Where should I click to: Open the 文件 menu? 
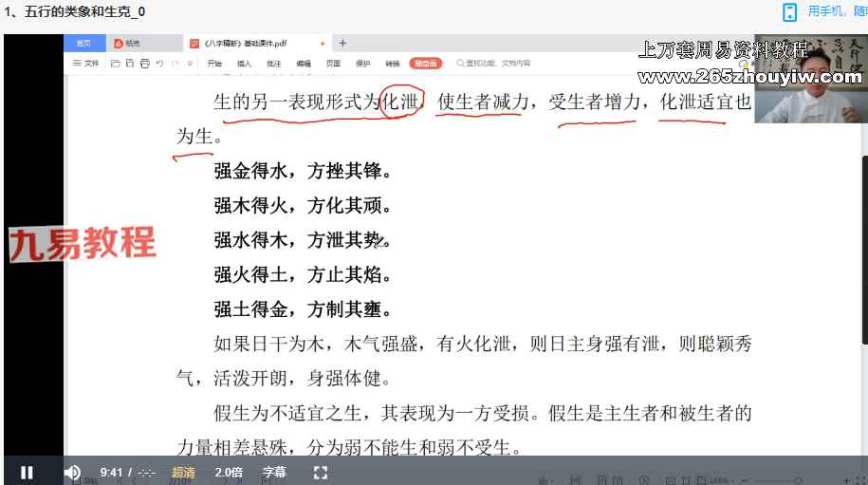click(x=85, y=64)
